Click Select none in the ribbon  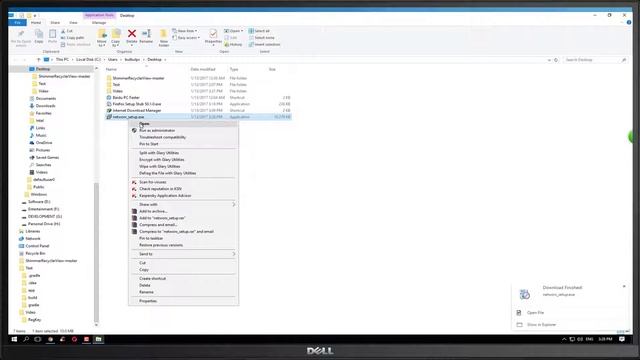pos(262,38)
